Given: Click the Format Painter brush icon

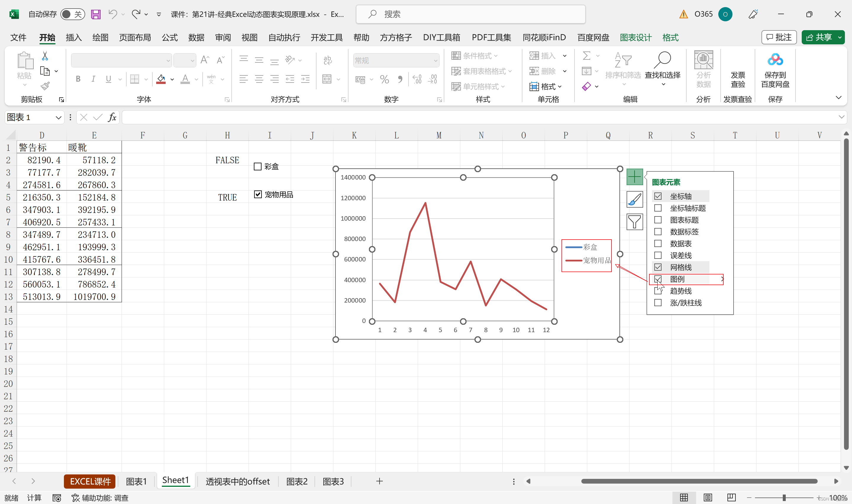Looking at the screenshot, I should point(45,86).
